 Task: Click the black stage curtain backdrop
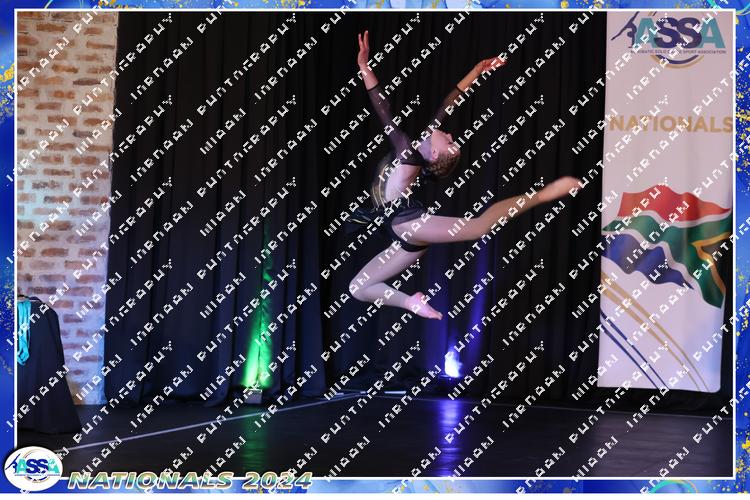click(x=200, y=200)
